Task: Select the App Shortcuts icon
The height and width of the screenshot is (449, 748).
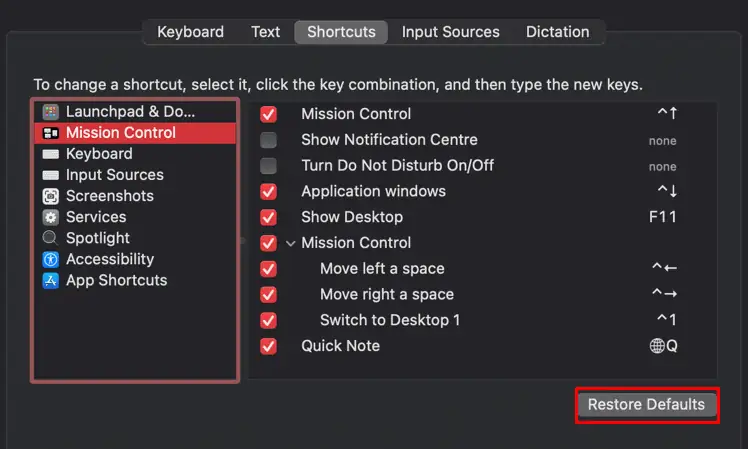Action: pos(51,280)
